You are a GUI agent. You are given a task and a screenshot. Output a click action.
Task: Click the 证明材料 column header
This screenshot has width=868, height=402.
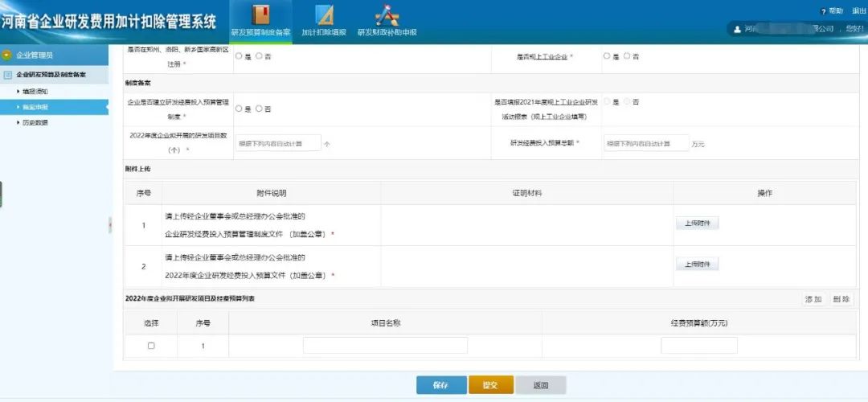[527, 193]
